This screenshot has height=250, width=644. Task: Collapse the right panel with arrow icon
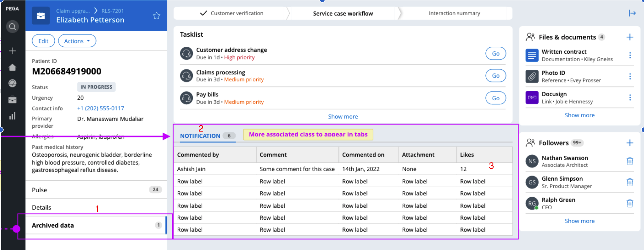click(x=632, y=13)
